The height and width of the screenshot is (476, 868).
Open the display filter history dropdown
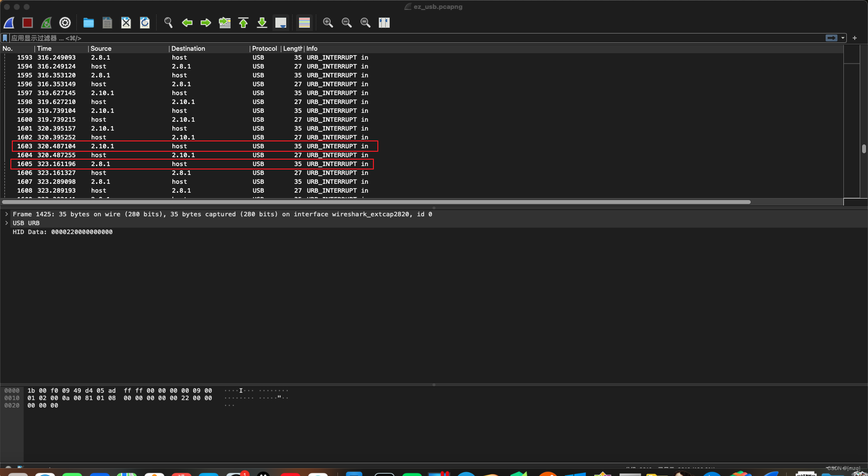(843, 38)
